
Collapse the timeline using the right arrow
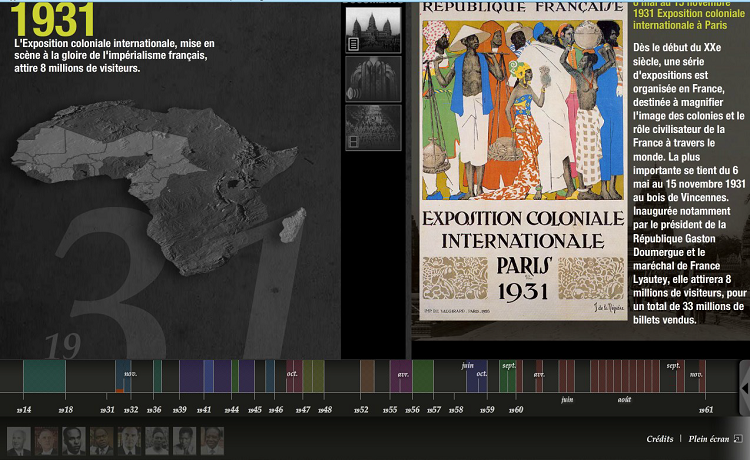(x=744, y=387)
